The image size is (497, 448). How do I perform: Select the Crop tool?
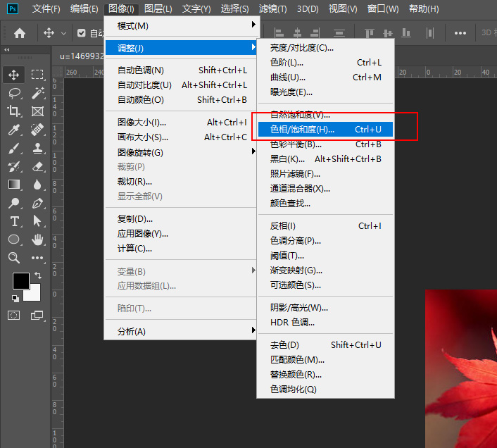(x=13, y=111)
